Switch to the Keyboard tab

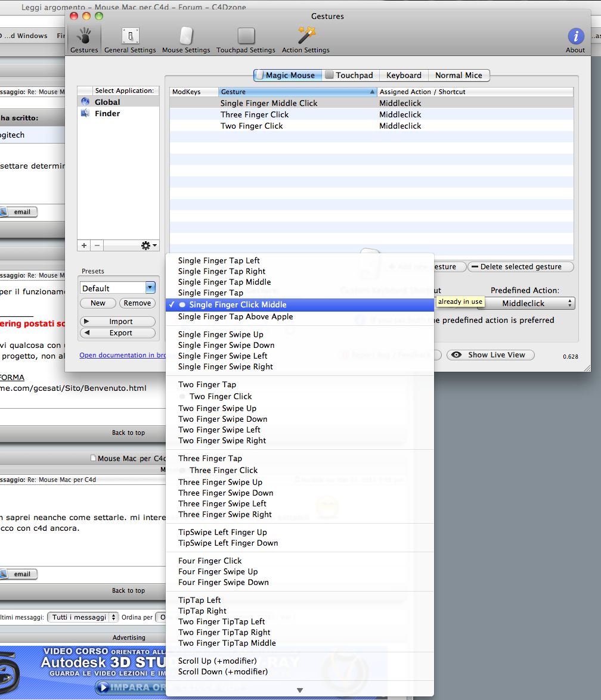(x=404, y=76)
